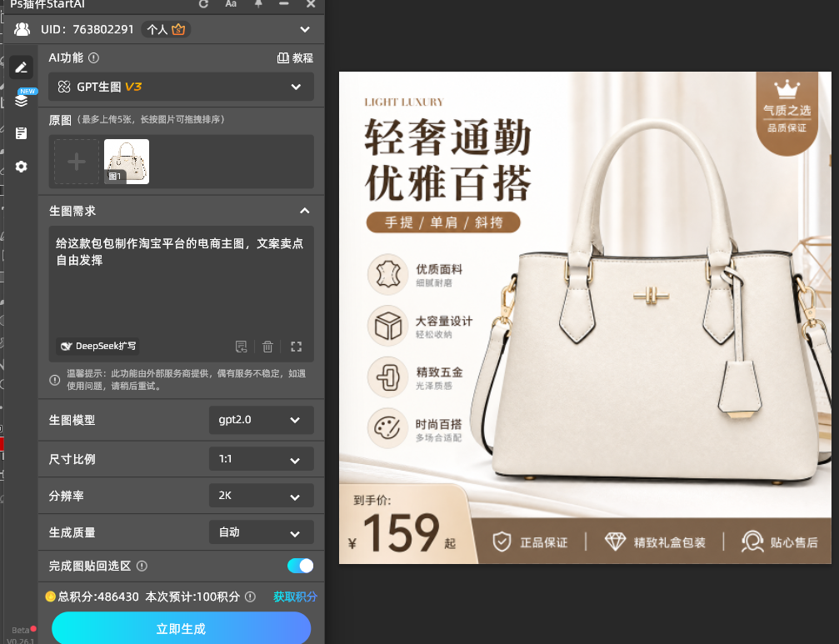Click the 原图 section label
This screenshot has height=644, width=839.
pyautogui.click(x=60, y=120)
